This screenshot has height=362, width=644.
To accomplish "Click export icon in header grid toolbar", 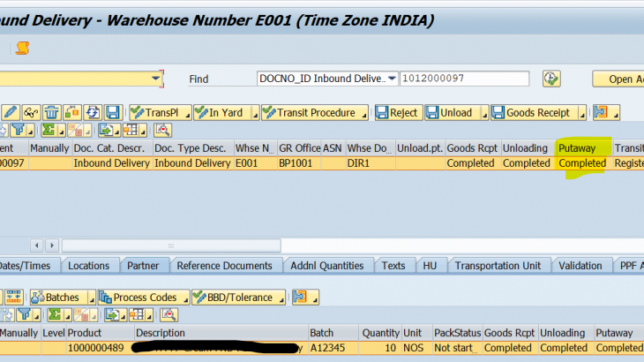I will point(106,131).
